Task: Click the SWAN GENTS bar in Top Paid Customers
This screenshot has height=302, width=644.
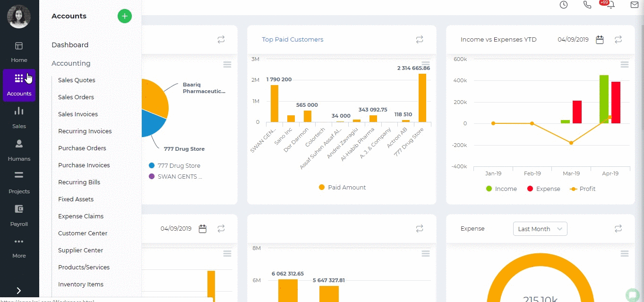Action: tap(275, 104)
